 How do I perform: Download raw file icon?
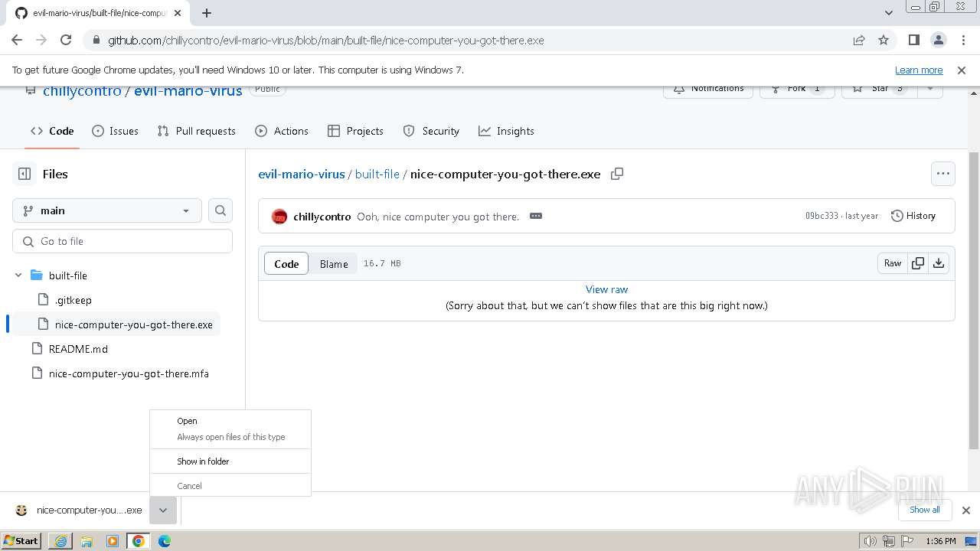coord(939,263)
